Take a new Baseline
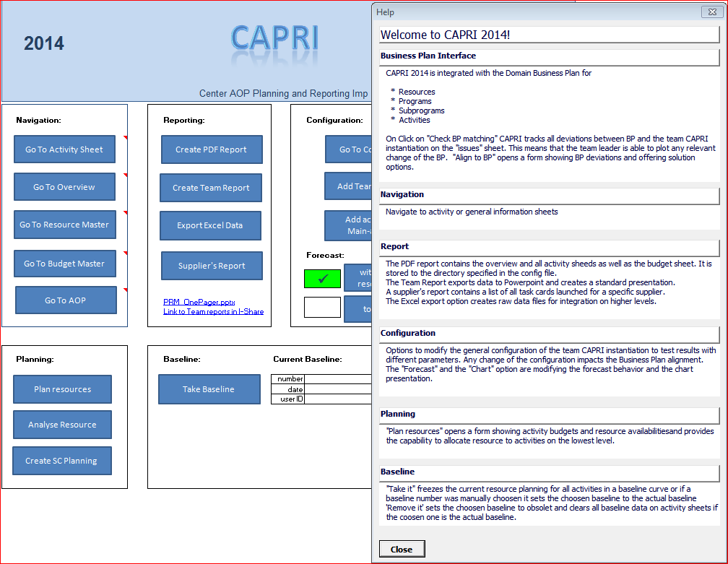 209,389
